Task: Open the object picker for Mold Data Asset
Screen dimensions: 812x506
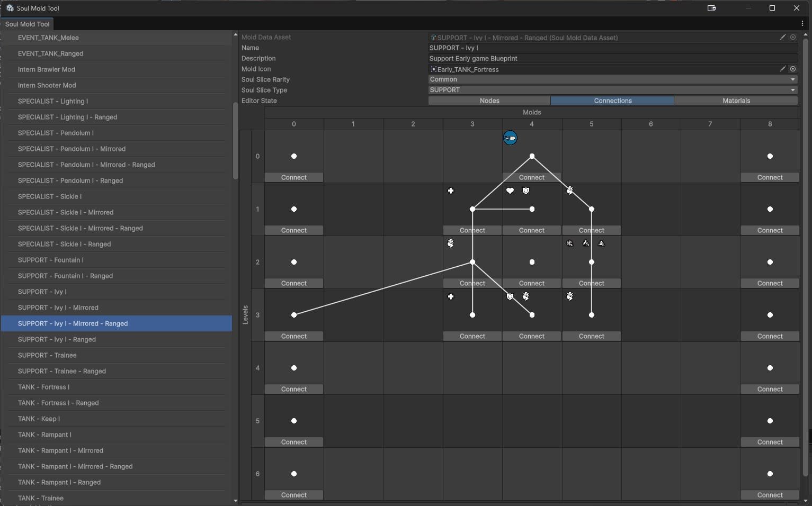Action: click(793, 37)
